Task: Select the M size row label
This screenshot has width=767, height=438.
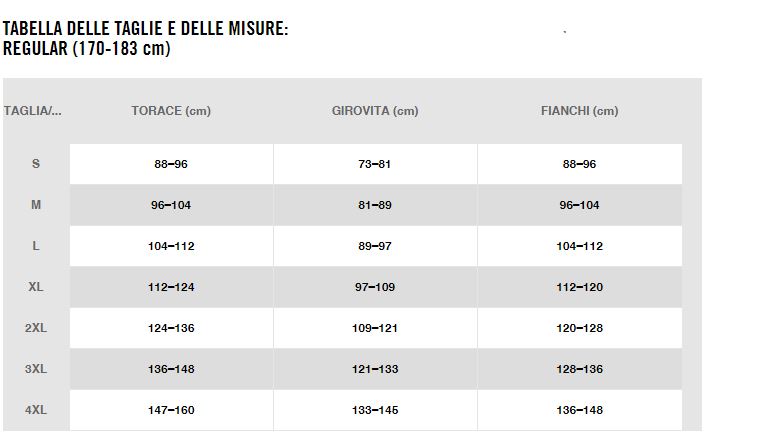Action: tap(36, 205)
